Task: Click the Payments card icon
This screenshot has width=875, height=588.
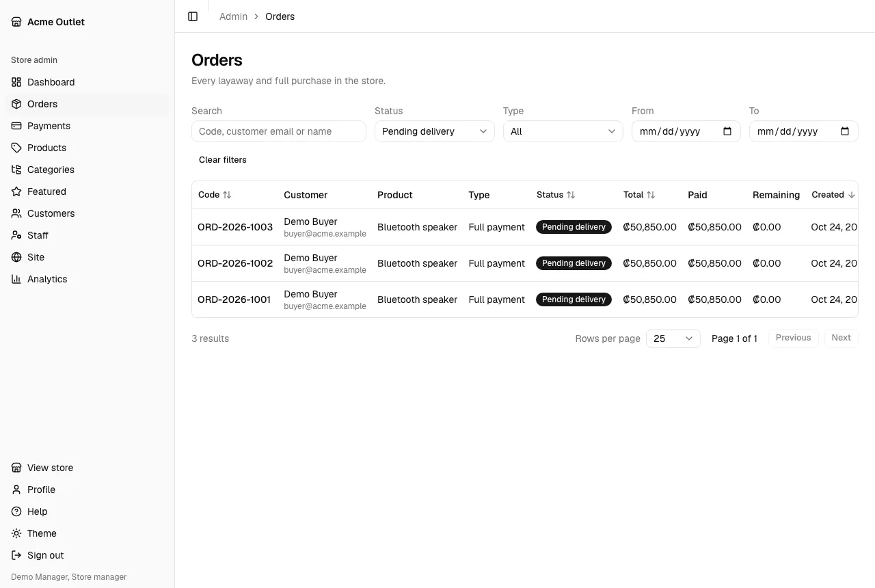Action: pyautogui.click(x=16, y=126)
